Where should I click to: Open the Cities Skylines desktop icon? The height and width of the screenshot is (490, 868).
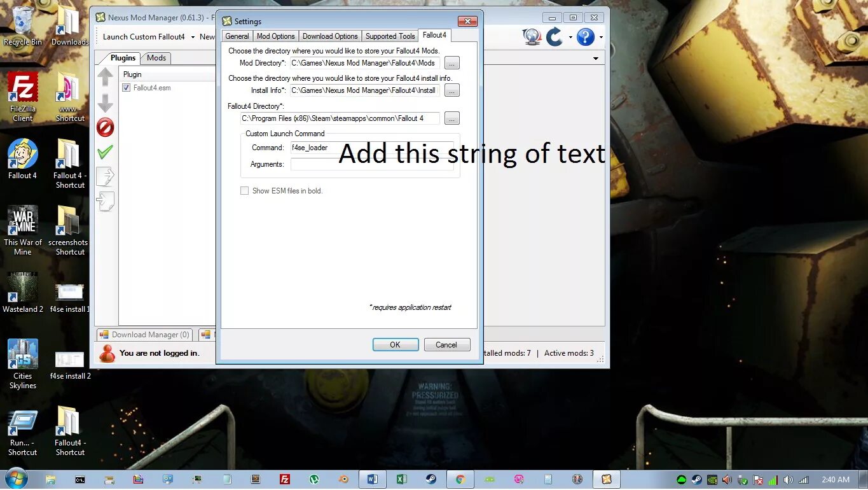coord(23,364)
